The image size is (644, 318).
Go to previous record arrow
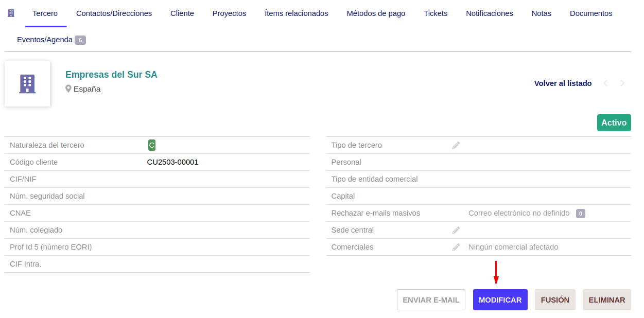click(x=606, y=83)
